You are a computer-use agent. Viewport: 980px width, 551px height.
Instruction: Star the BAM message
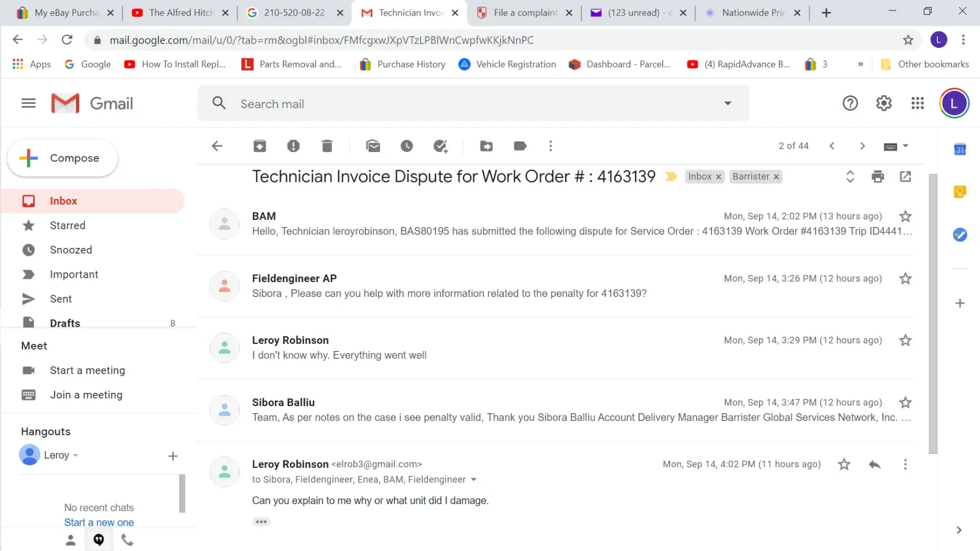(905, 217)
